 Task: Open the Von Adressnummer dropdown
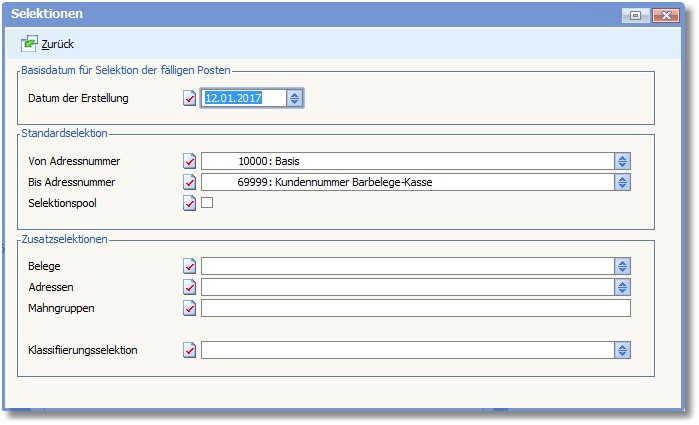[x=622, y=161]
